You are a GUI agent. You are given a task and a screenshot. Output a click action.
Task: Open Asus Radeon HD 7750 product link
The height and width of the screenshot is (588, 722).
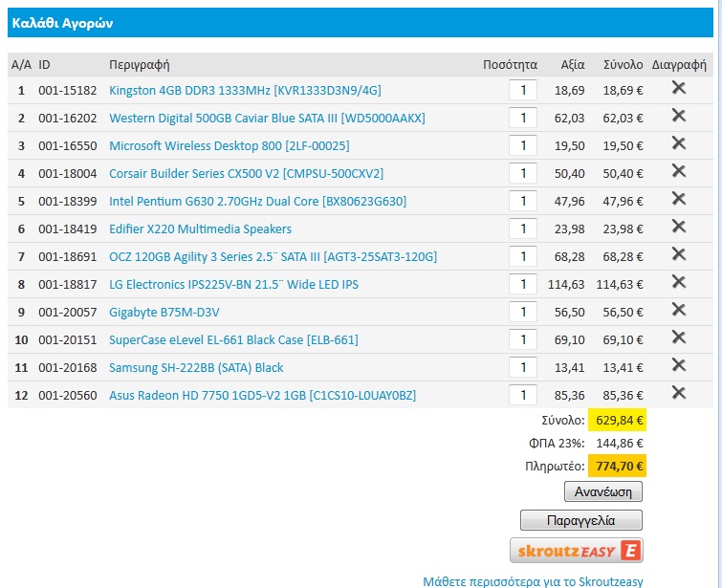[262, 395]
